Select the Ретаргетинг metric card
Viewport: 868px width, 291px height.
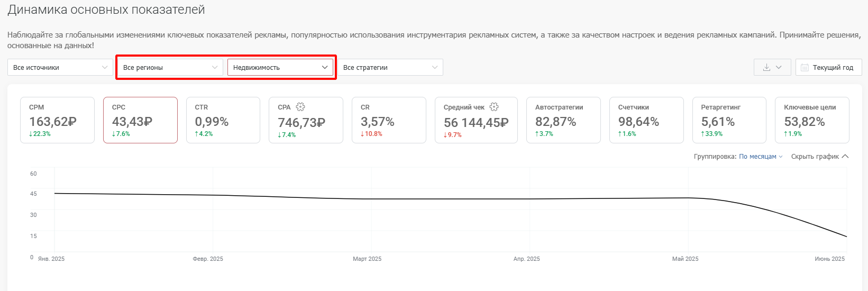coord(729,120)
